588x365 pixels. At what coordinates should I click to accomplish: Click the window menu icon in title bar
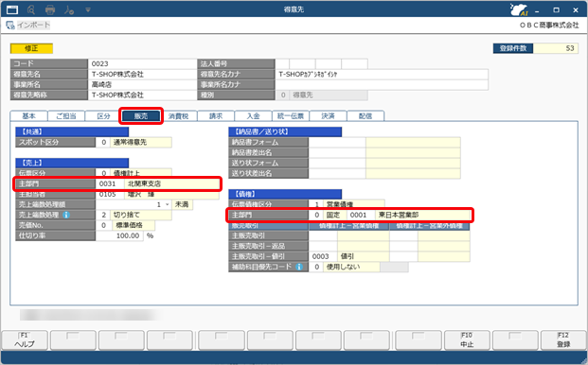(12, 9)
